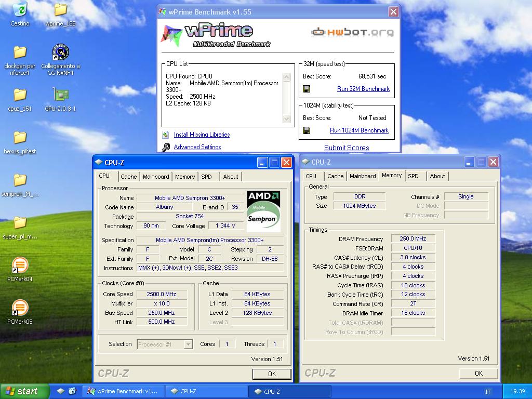Run the 1024M Benchmark link
532x399 pixels.
pyautogui.click(x=359, y=130)
